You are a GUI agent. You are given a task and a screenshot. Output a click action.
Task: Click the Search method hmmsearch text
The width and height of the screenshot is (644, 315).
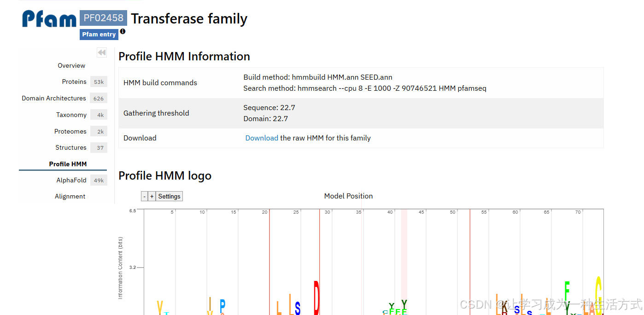(365, 88)
